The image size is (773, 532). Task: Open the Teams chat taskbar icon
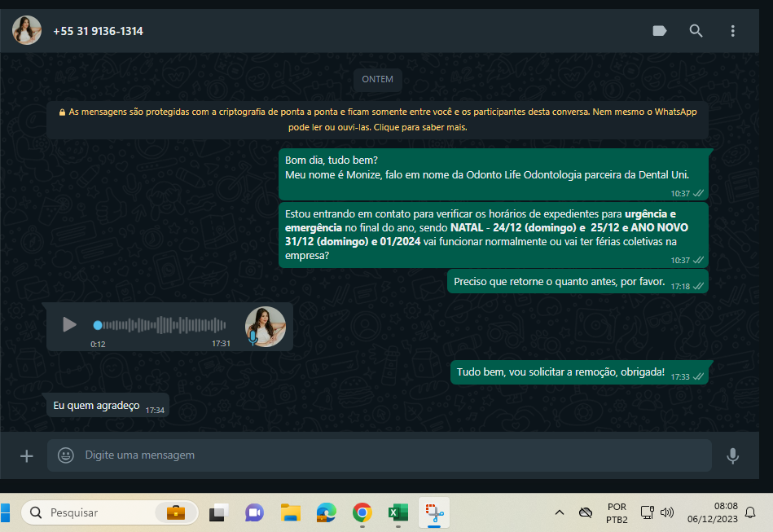254,512
